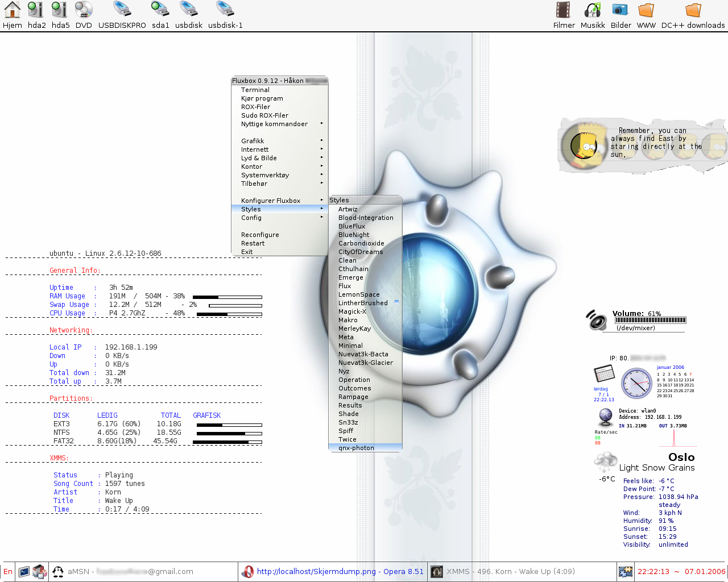Click the analog clock widget
This screenshot has height=582, width=728.
[636, 383]
